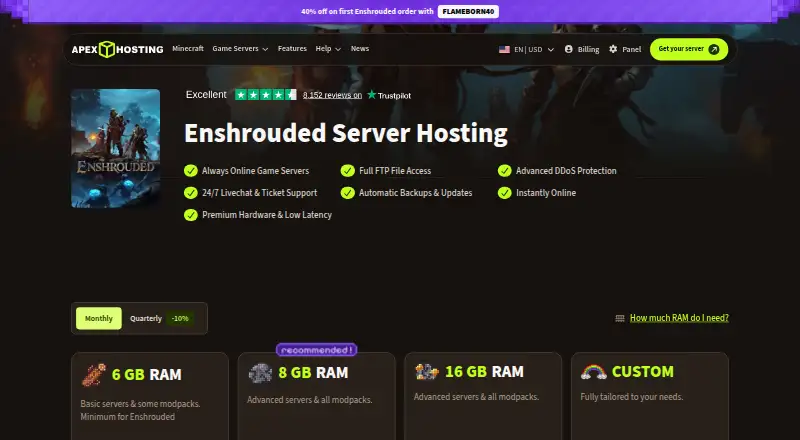Click Enshrouded Server Hosting heading
The image size is (800, 440).
point(346,133)
